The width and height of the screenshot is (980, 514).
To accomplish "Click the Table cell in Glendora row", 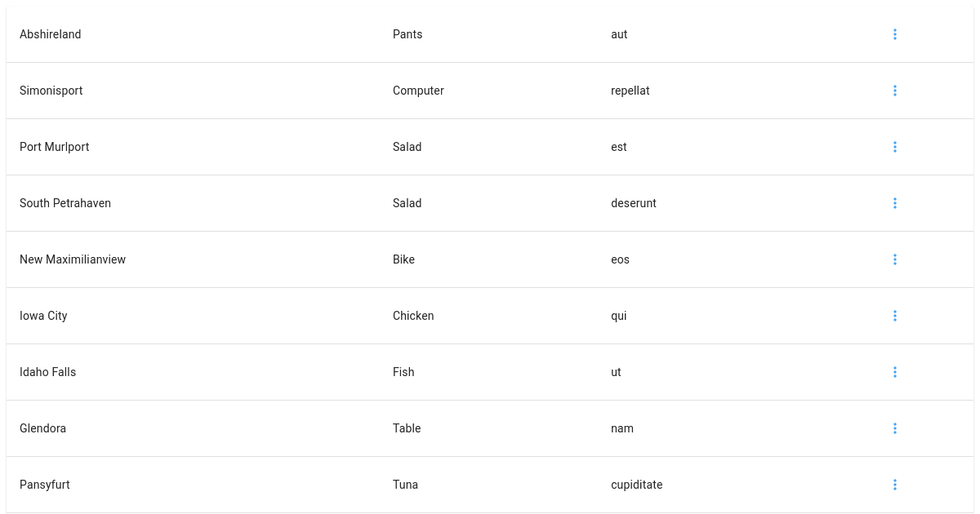I will (x=407, y=428).
